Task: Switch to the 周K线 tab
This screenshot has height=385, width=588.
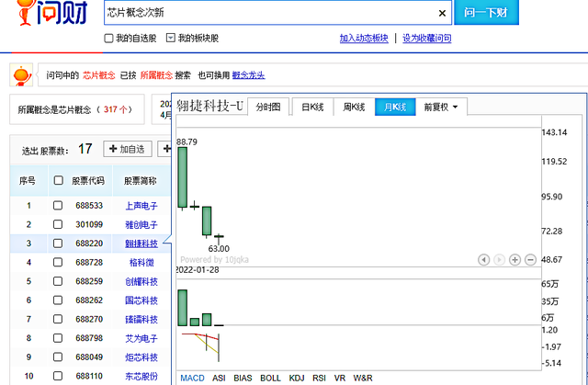Action: pos(354,108)
